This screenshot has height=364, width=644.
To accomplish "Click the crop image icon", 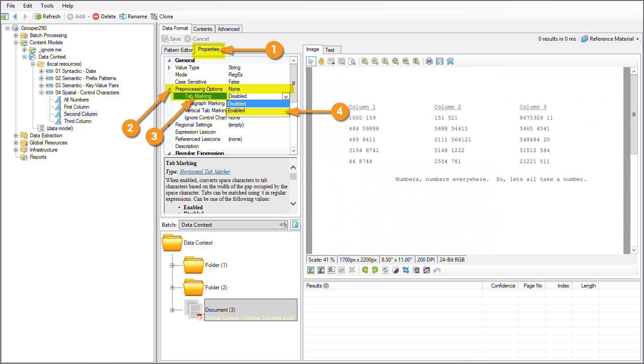I will point(406,270).
